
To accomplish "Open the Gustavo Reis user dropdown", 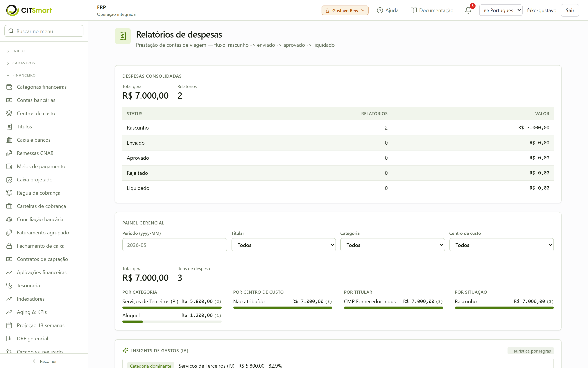I will click(345, 10).
